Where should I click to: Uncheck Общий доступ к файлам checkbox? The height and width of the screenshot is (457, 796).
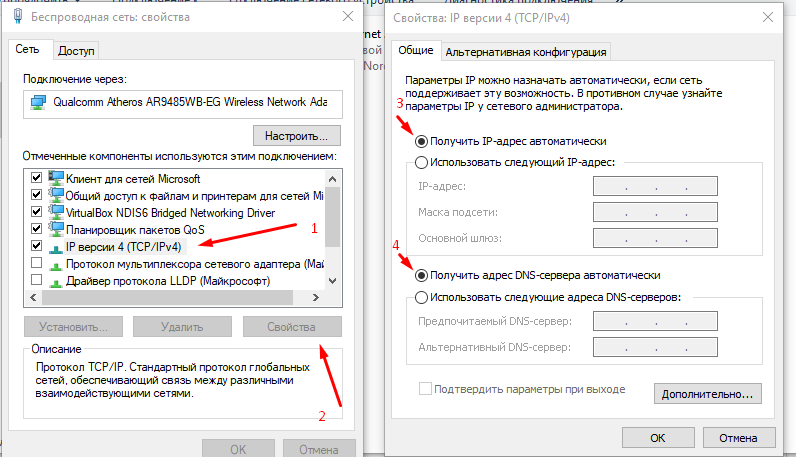point(37,194)
